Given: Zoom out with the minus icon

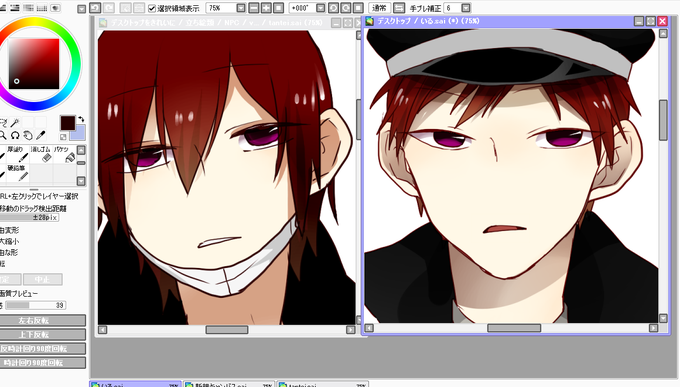Looking at the screenshot, I should point(254,8).
